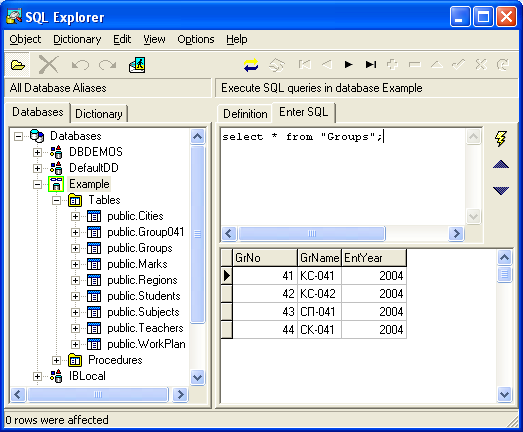
Task: Click the Example database alias icon
Action: 56,184
